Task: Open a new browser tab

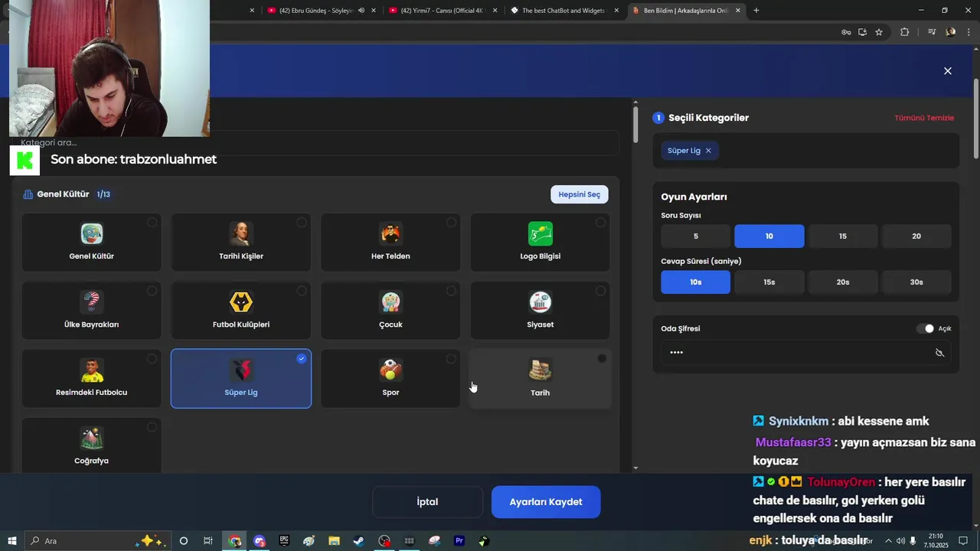Action: pos(756,11)
